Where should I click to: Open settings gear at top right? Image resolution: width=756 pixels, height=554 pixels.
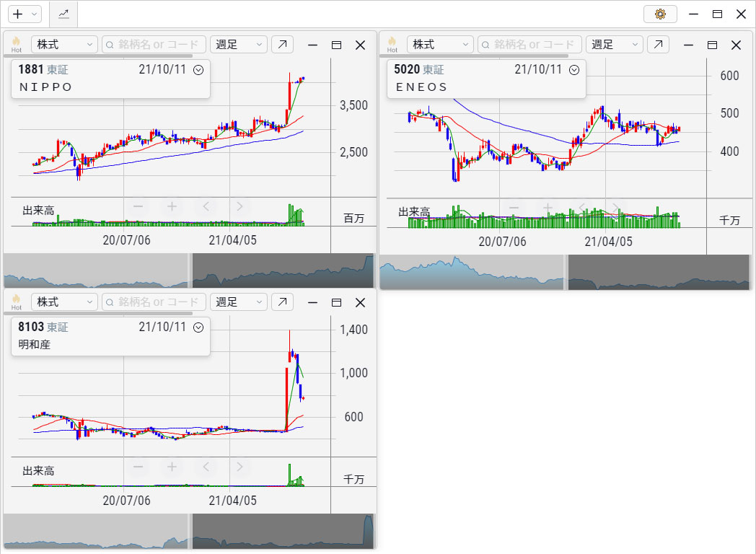(660, 14)
